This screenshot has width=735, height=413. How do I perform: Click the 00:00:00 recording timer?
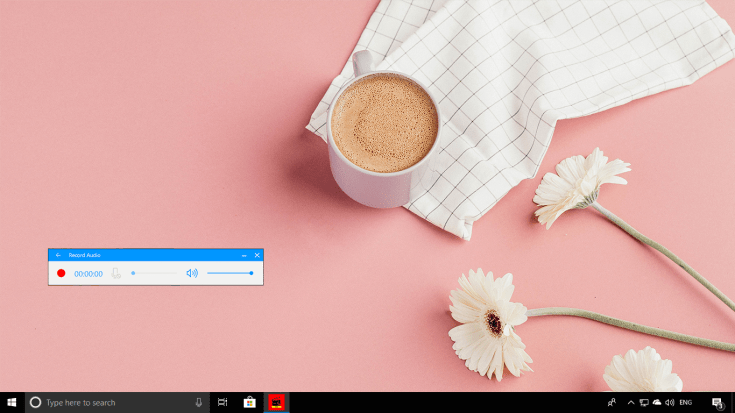click(88, 273)
